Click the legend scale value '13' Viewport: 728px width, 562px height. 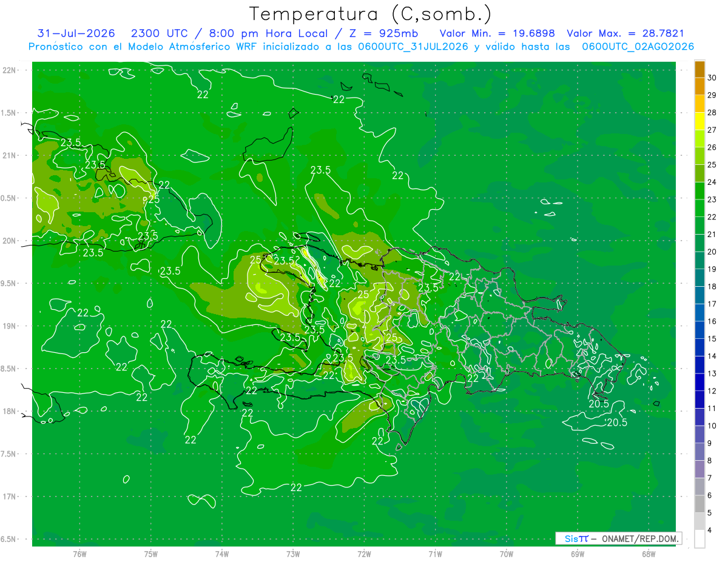(x=712, y=373)
